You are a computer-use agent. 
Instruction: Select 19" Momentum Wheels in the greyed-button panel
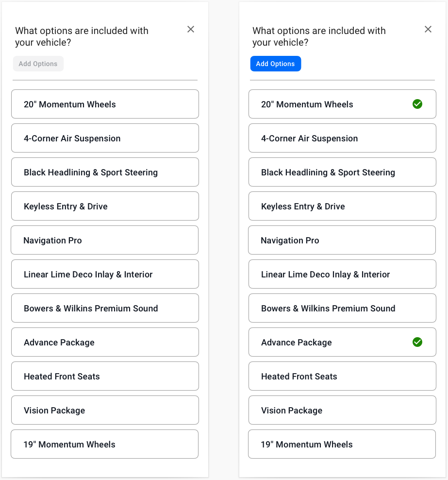click(x=104, y=444)
